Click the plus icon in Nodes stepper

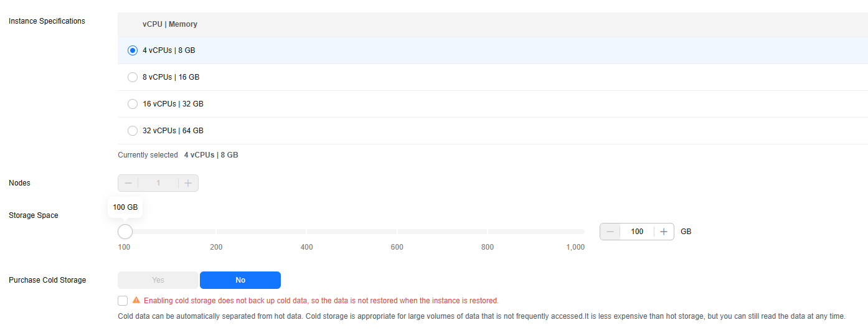point(188,183)
